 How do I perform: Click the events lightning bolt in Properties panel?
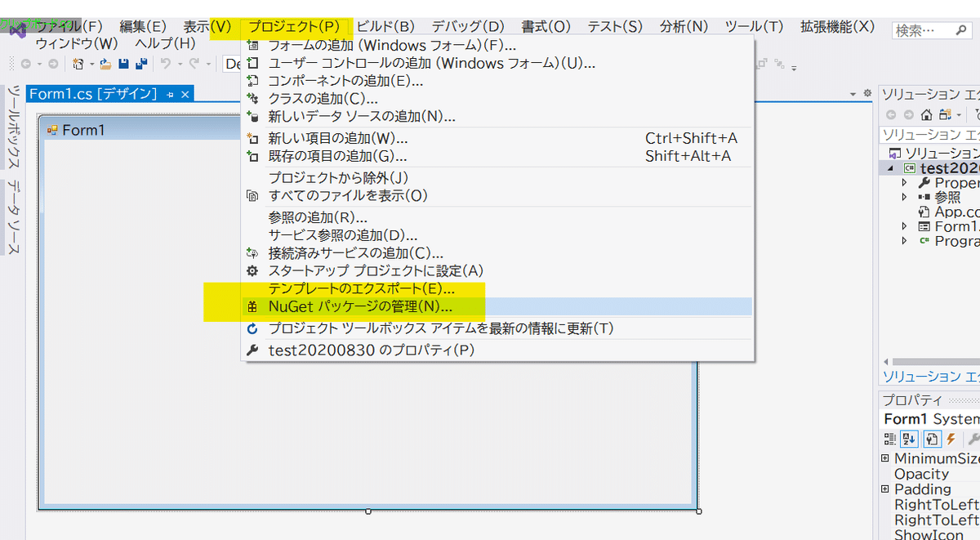[x=951, y=439]
